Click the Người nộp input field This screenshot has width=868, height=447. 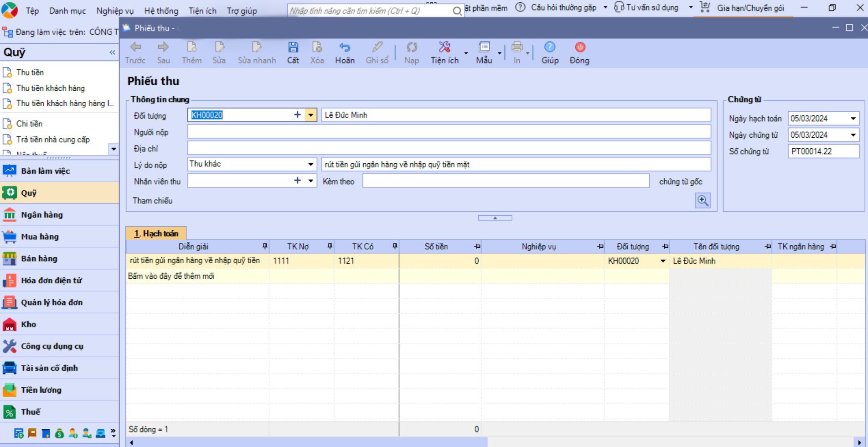click(449, 132)
